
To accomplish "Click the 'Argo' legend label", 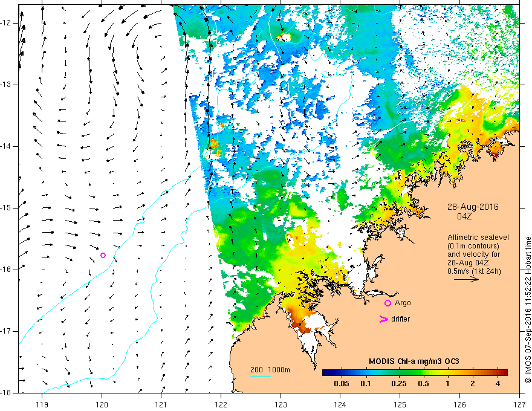I will pyautogui.click(x=403, y=303).
